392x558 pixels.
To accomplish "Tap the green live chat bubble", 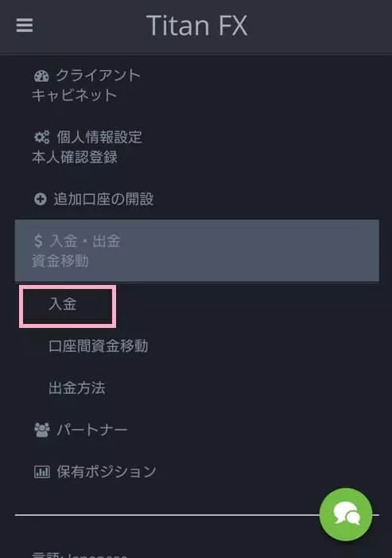I will [x=346, y=514].
